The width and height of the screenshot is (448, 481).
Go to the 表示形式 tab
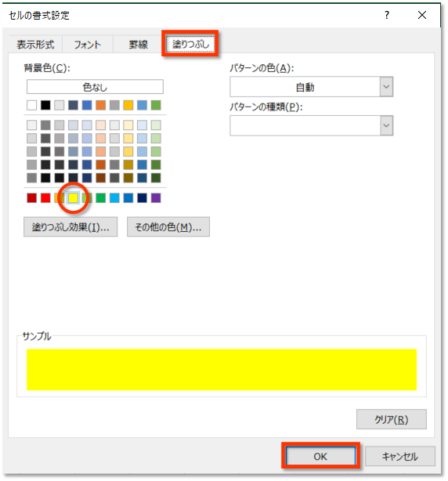tap(35, 45)
